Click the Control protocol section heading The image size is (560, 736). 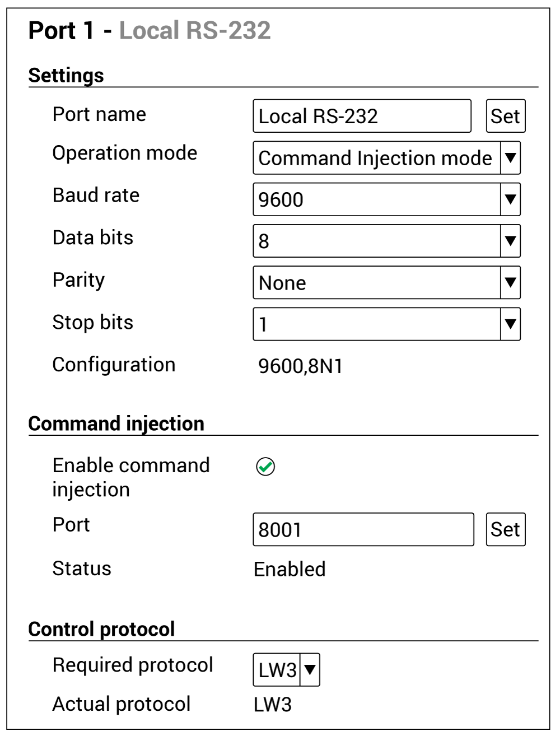101,630
